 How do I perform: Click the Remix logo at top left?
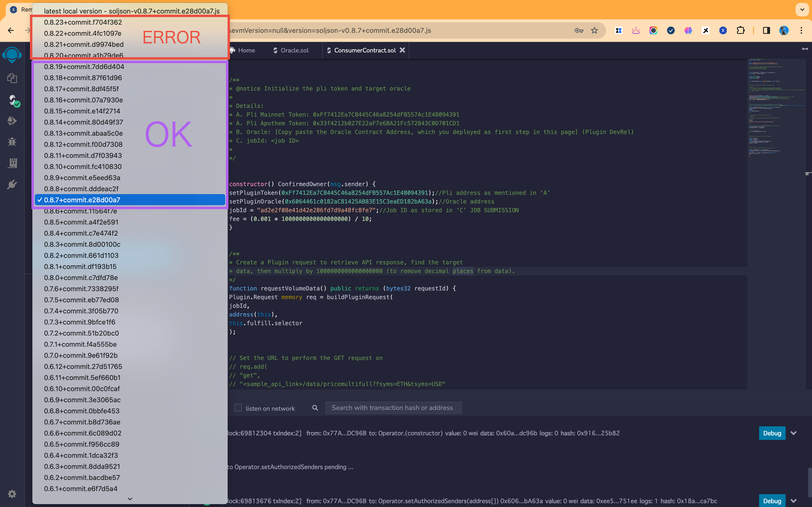coord(12,55)
